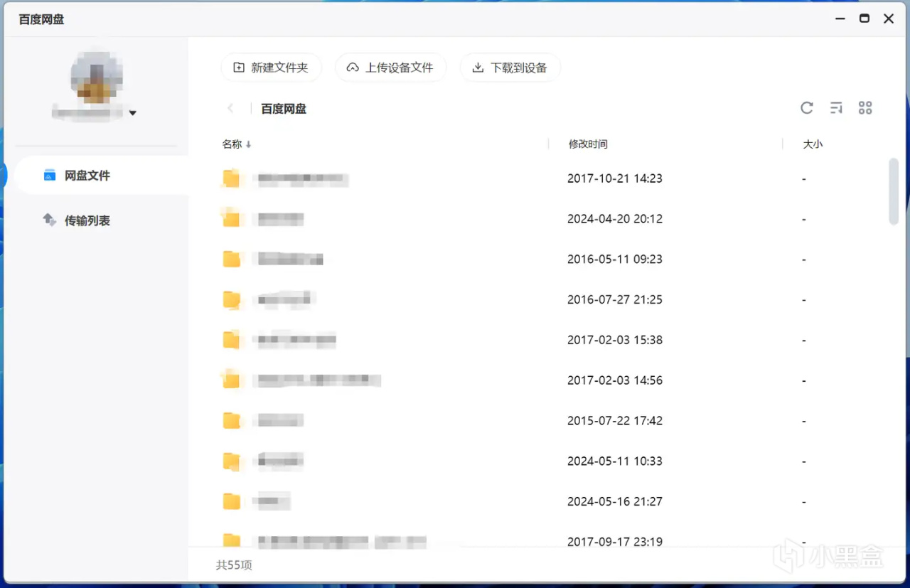Go back using the left chevron
Viewport: 910px width, 588px height.
(x=230, y=108)
